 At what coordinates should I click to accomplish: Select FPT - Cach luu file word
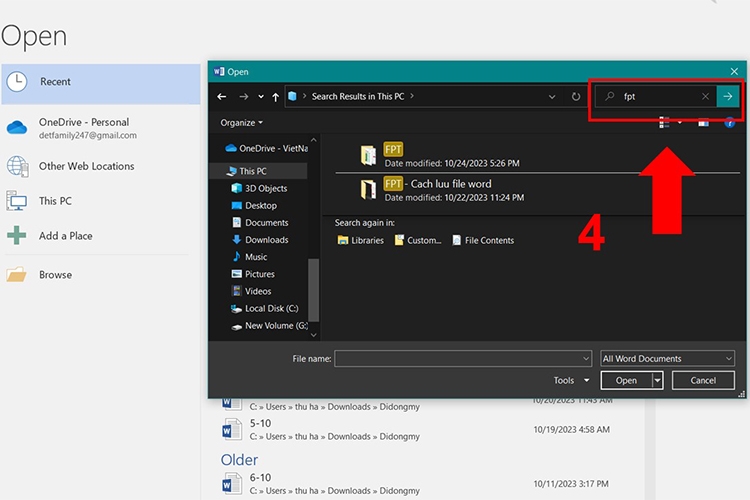click(536, 190)
